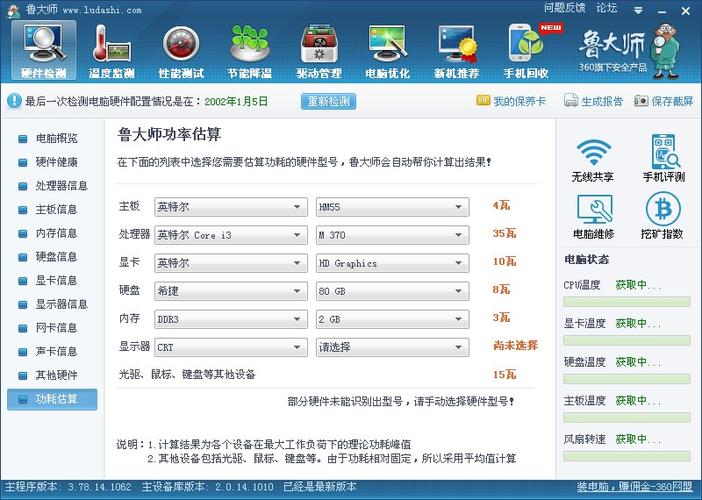Click the 装电脑,赚佣金 link in status bar
The height and width of the screenshot is (500, 702).
tap(634, 487)
